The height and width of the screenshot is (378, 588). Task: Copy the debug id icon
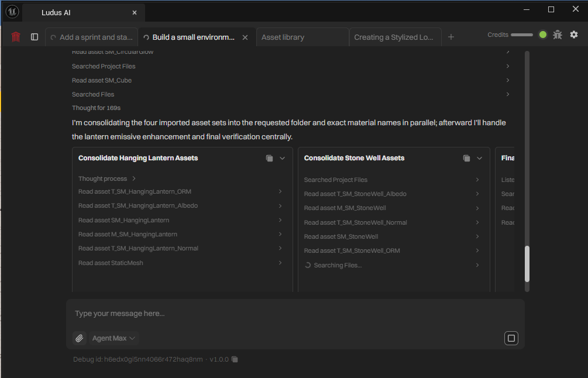[x=235, y=359]
